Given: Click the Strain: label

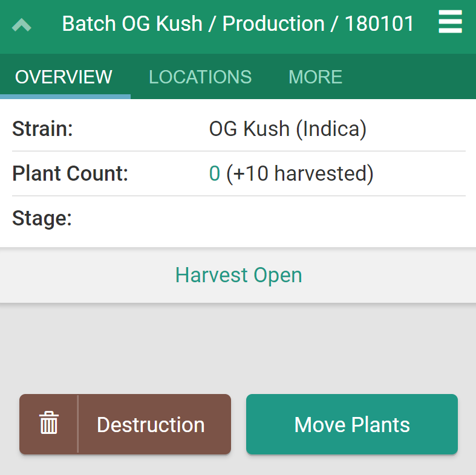Looking at the screenshot, I should pyautogui.click(x=42, y=129).
